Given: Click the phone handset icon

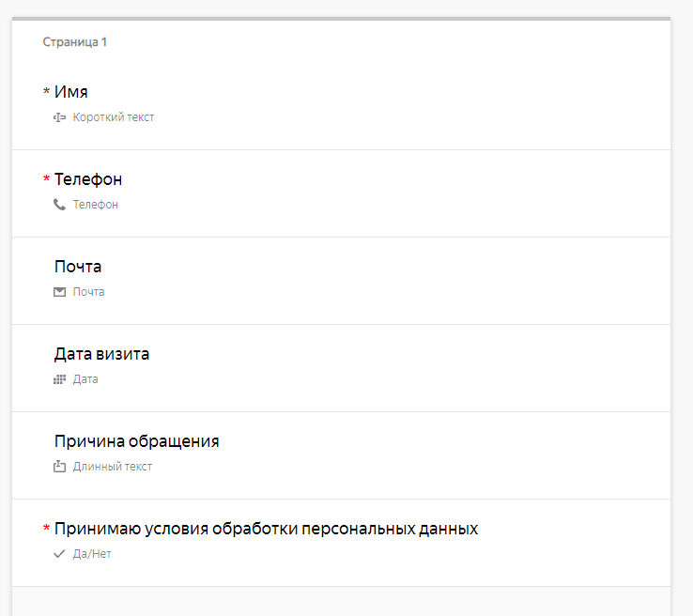Looking at the screenshot, I should coord(60,204).
